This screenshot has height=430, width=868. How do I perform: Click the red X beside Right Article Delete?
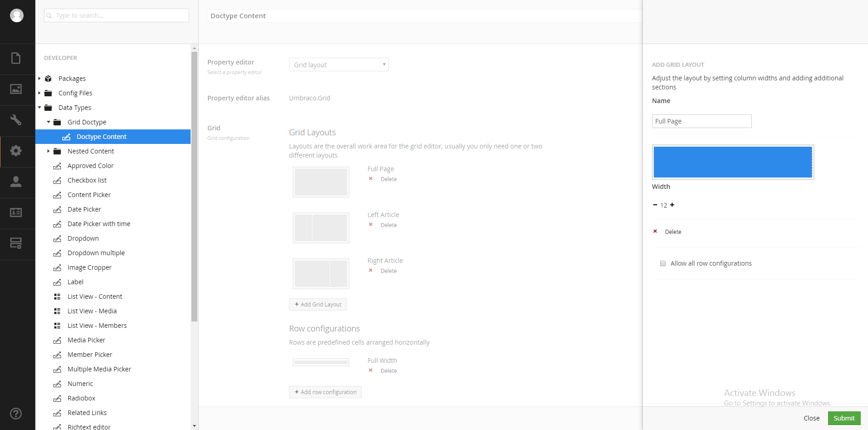[x=371, y=271]
